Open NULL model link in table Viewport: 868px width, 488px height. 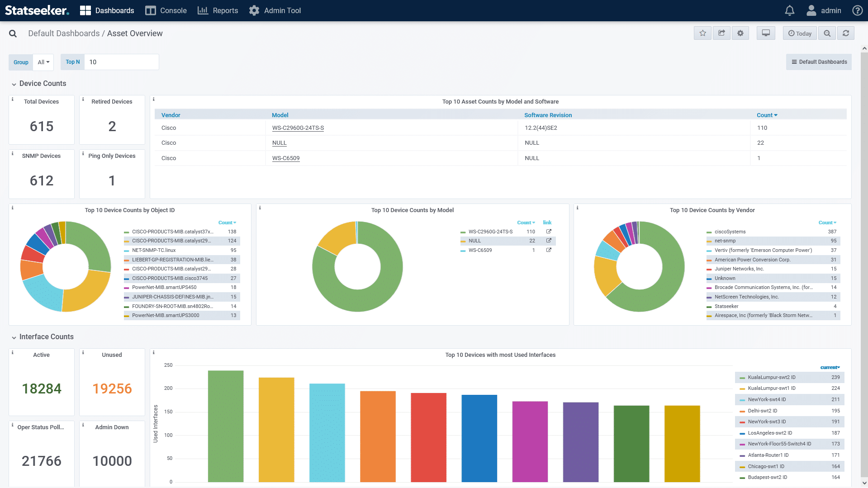[280, 143]
